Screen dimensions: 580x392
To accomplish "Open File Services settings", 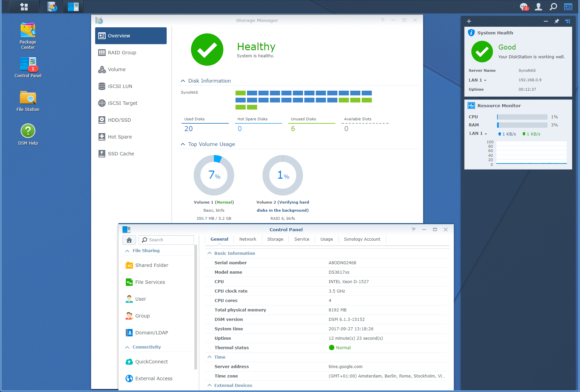I will 159,282.
